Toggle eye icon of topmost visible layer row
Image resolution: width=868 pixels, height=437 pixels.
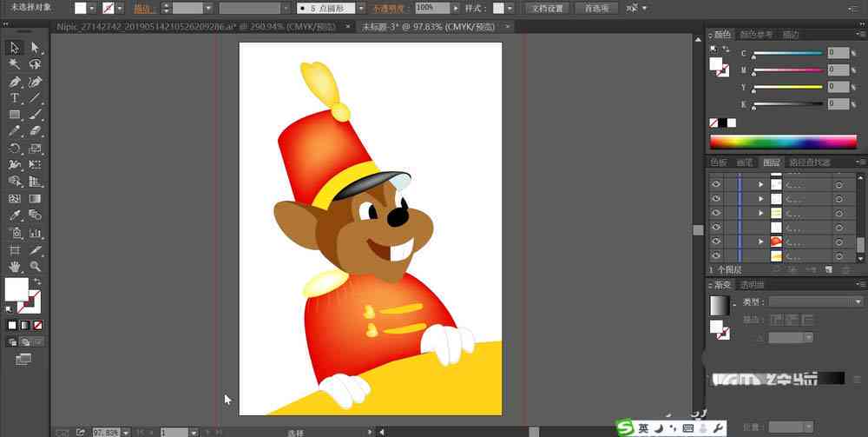pos(716,184)
